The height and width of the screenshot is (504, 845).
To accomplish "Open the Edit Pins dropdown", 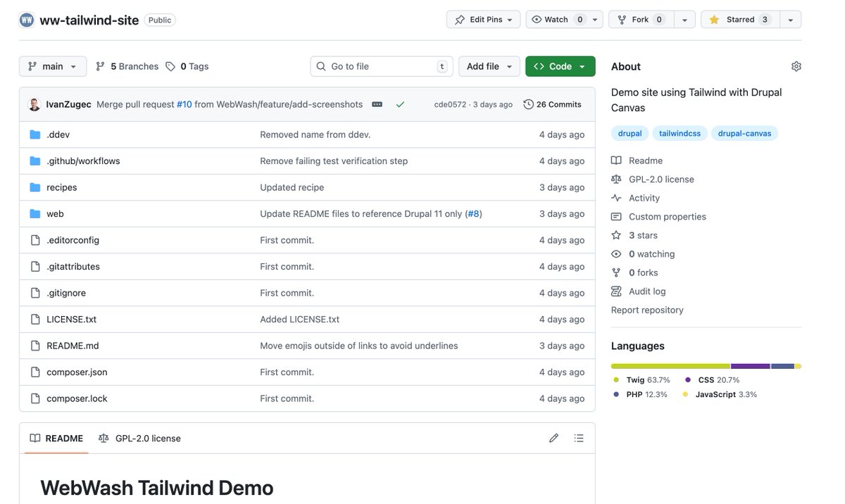I will (484, 20).
